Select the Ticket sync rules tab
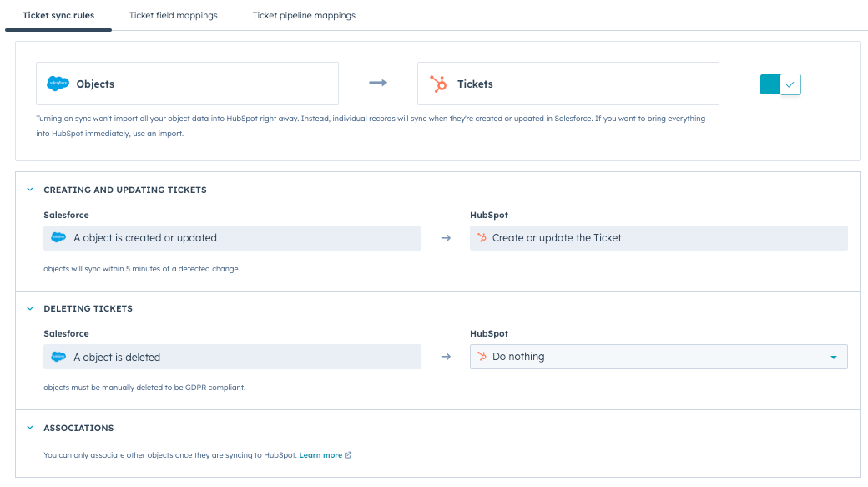Image resolution: width=868 pixels, height=487 pixels. click(x=58, y=15)
